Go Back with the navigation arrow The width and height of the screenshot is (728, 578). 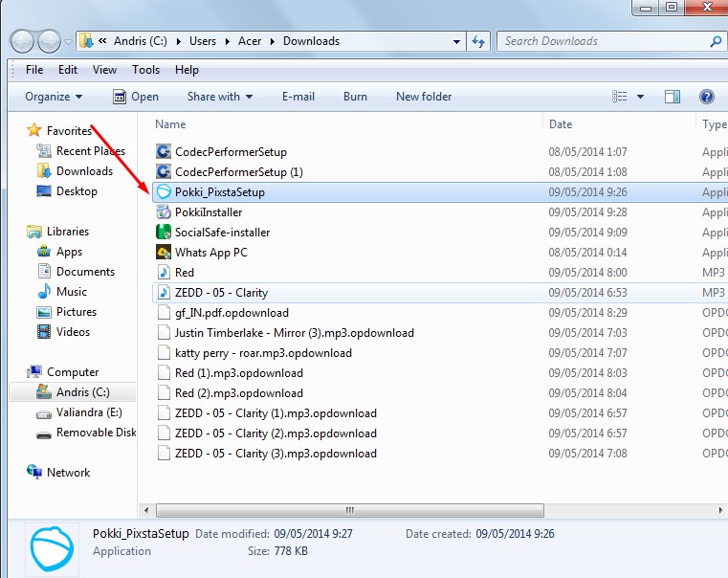coord(22,41)
